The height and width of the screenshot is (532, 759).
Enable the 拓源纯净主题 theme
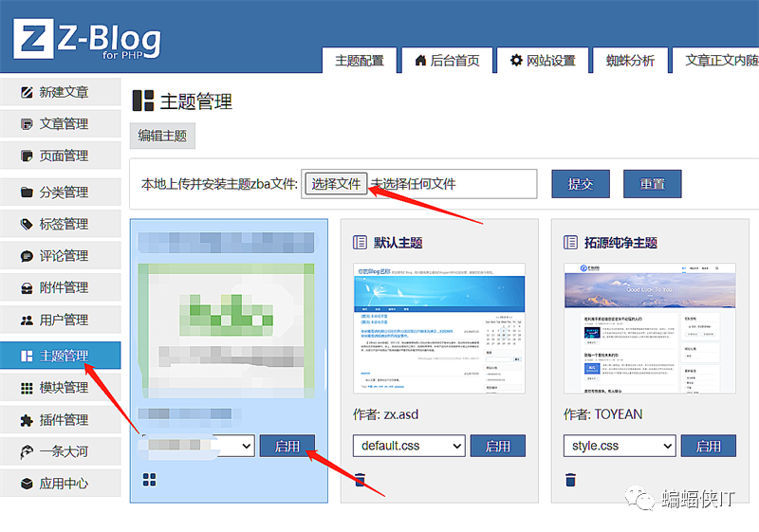click(x=708, y=446)
